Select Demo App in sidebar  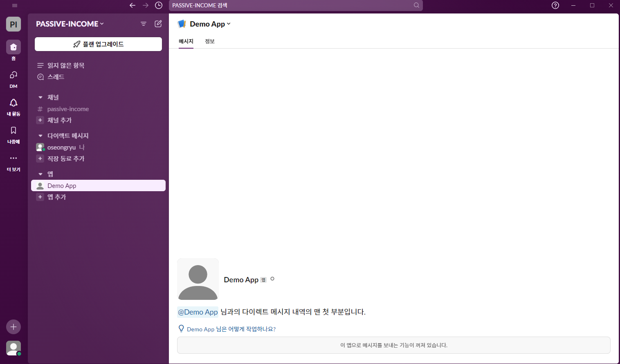pyautogui.click(x=98, y=185)
